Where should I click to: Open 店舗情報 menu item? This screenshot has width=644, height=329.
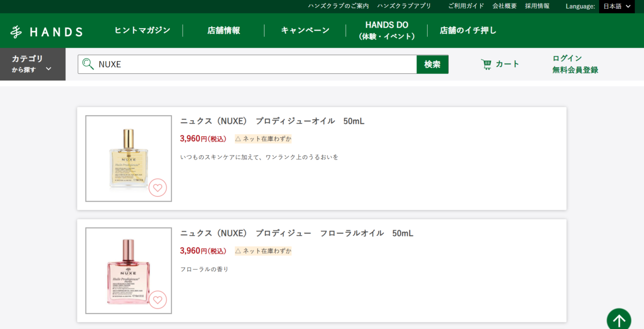[x=223, y=30]
